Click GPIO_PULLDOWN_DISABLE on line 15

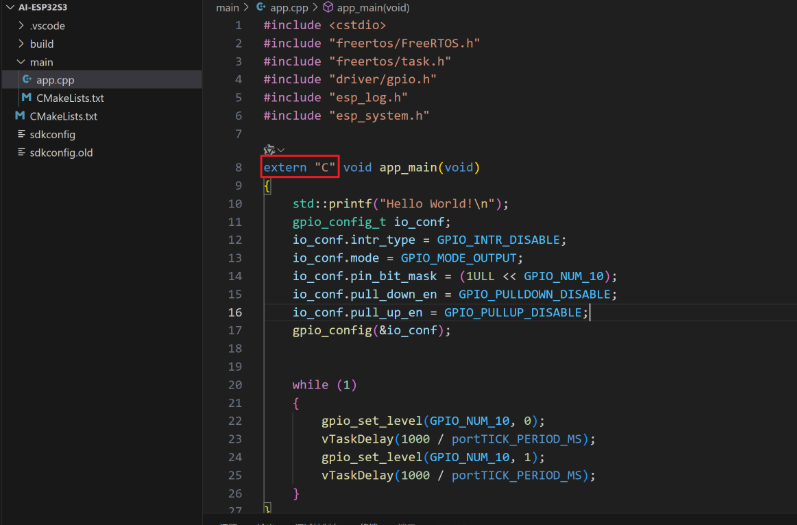coord(534,294)
